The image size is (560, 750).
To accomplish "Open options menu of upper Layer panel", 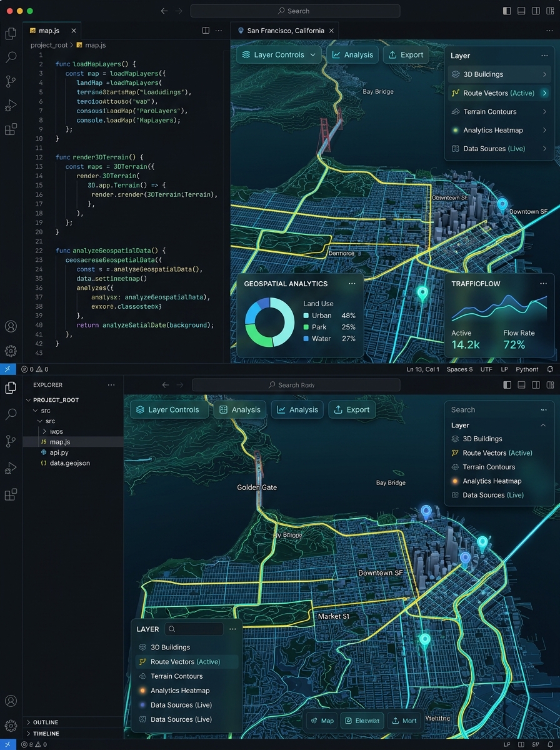I will point(544,56).
